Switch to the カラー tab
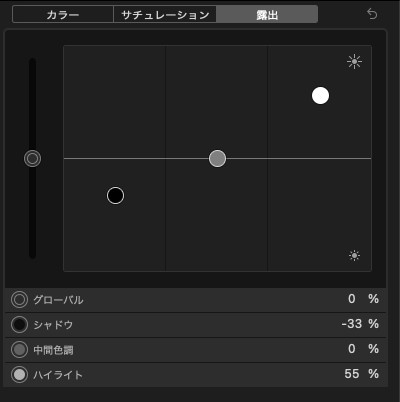This screenshot has width=400, height=402. 63,15
